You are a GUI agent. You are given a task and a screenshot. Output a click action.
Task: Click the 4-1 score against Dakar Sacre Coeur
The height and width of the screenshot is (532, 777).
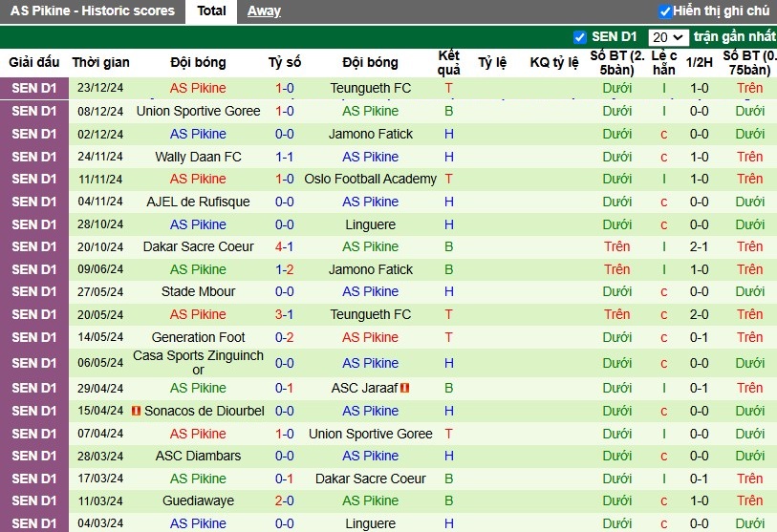point(285,246)
